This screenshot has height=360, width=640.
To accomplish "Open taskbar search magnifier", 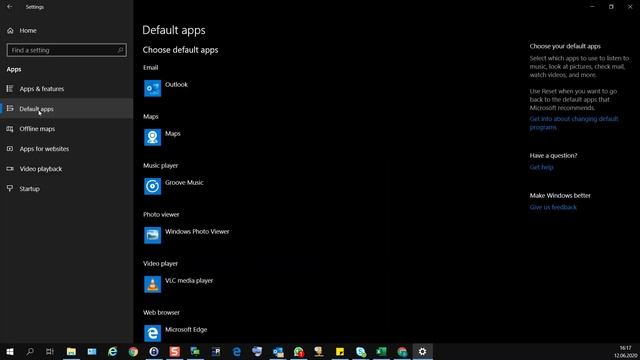I will click(x=30, y=351).
